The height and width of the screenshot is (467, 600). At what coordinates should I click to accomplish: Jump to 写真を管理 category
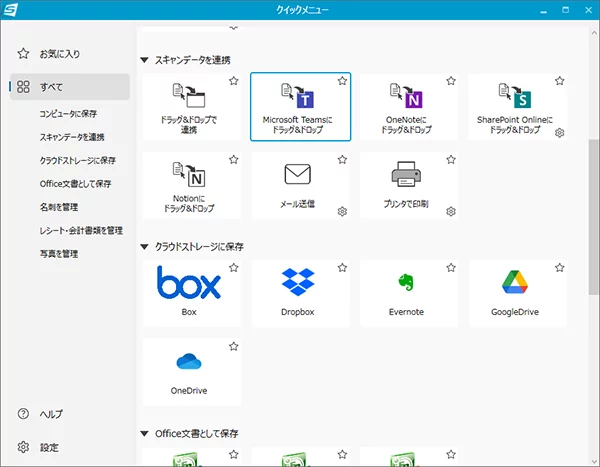pyautogui.click(x=59, y=254)
